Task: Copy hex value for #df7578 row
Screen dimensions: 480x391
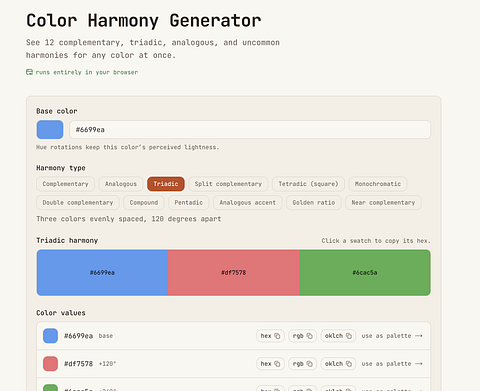Action: click(270, 364)
